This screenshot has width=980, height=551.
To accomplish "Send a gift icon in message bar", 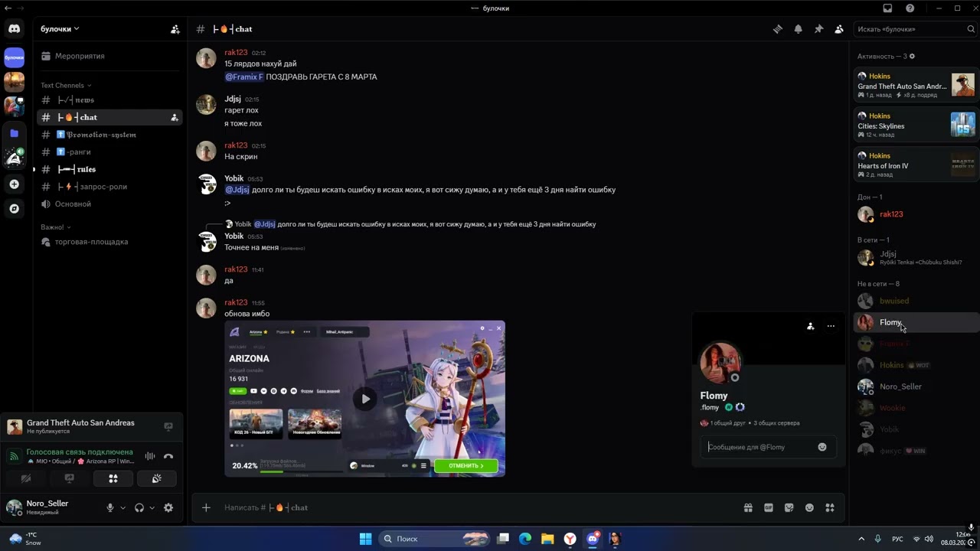I will 748,507.
